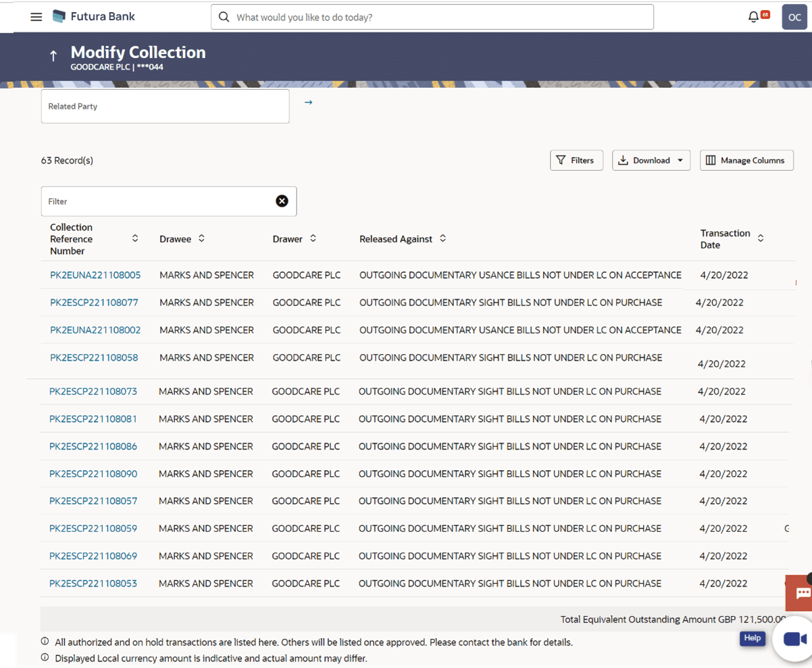Sort by Collection Reference Number column
812x668 pixels.
point(135,238)
